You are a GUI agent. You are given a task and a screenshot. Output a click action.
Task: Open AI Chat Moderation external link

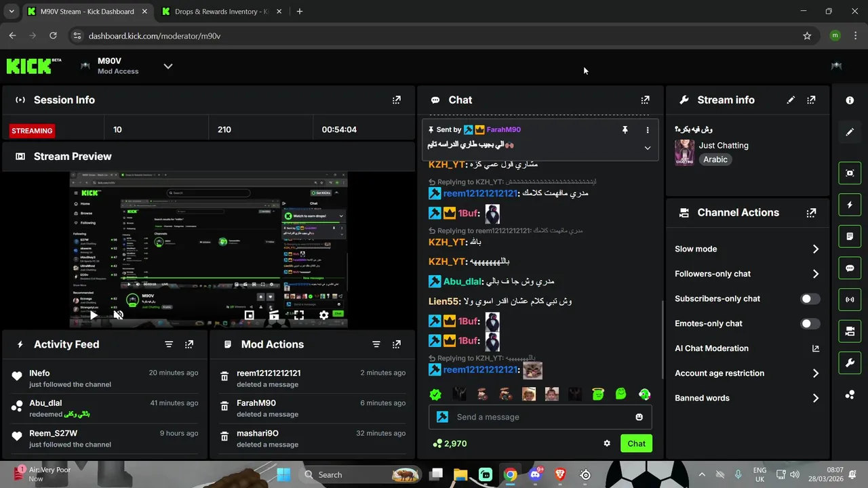click(816, 348)
